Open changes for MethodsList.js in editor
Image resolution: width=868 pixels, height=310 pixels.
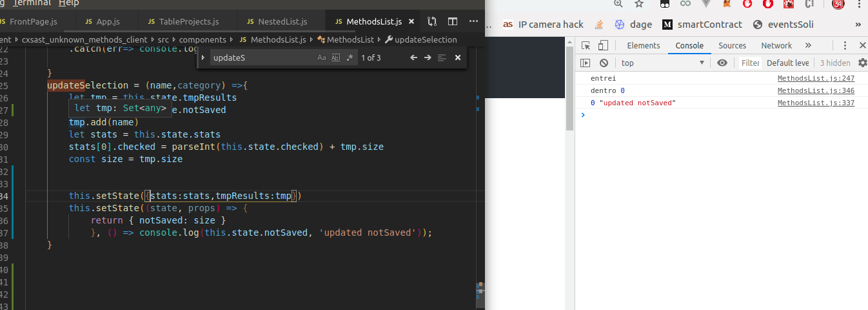[432, 21]
